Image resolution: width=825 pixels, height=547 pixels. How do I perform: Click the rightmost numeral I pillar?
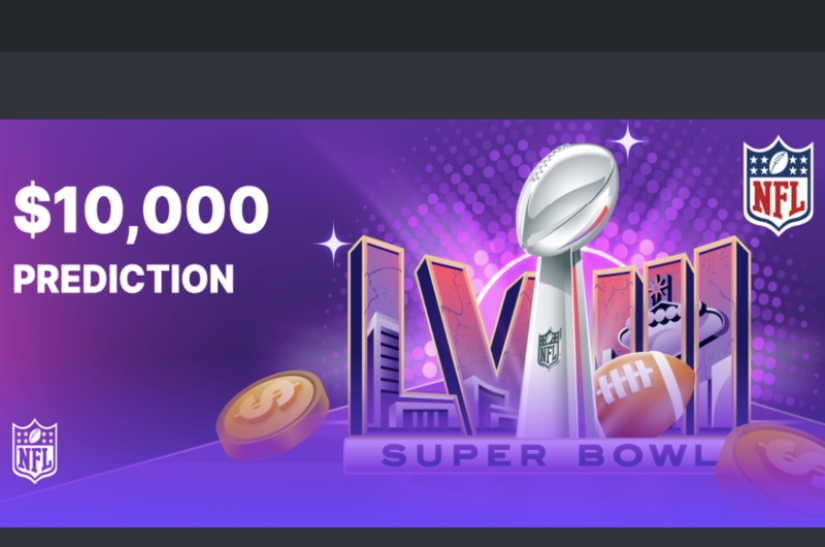[722, 337]
